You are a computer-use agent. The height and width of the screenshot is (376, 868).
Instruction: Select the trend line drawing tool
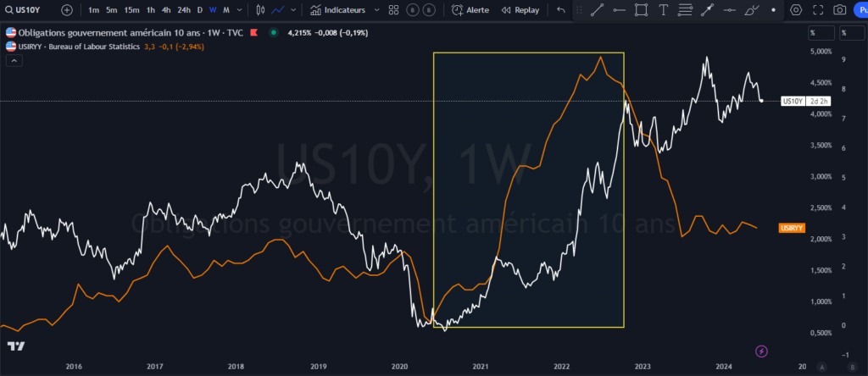point(597,10)
